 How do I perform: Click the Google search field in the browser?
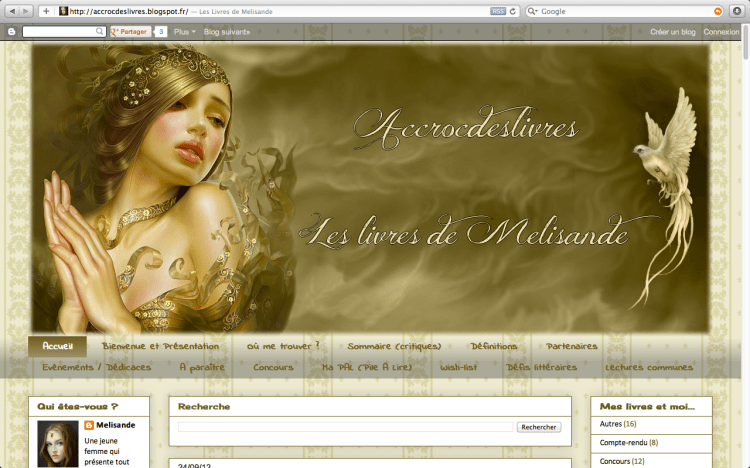point(624,11)
